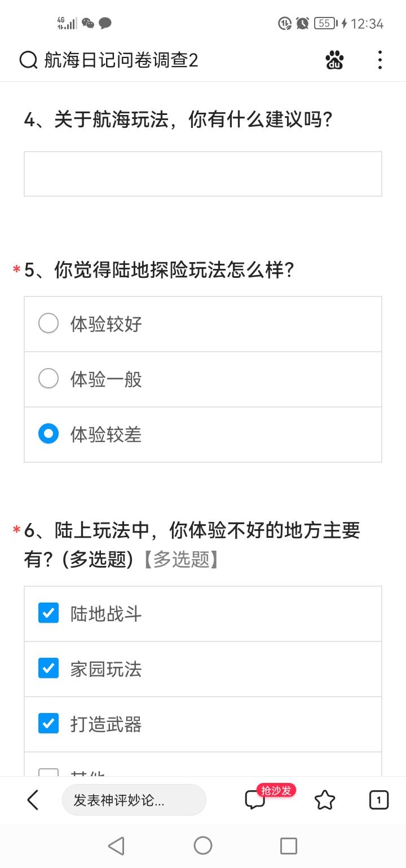Go back using bottom left arrow
Screen dimensions: 406x868
tap(33, 800)
